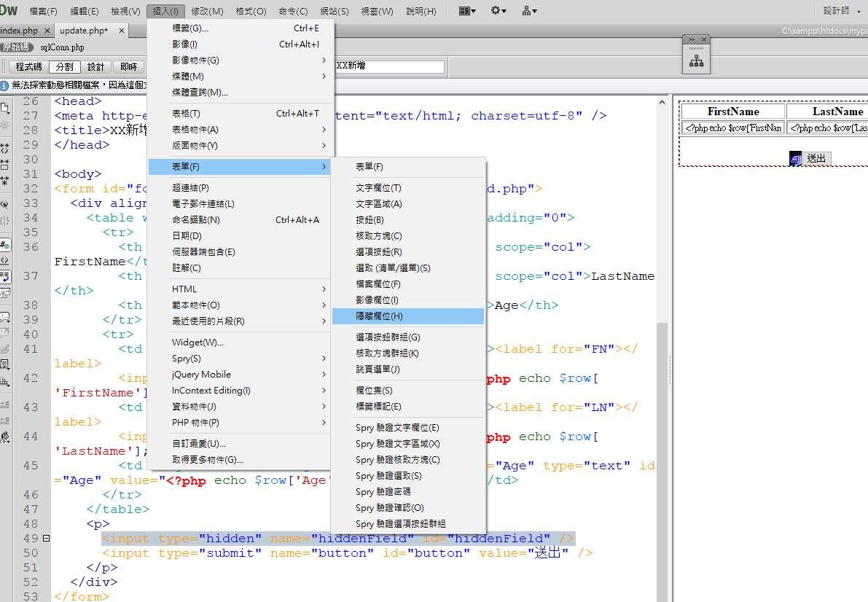Open the gear extensions dropdown in top bar

coord(498,11)
